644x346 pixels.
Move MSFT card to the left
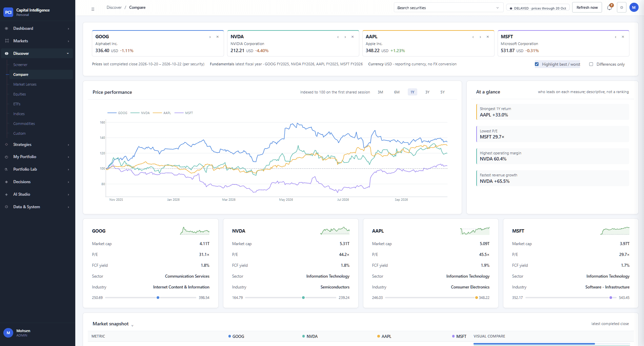[x=616, y=37]
